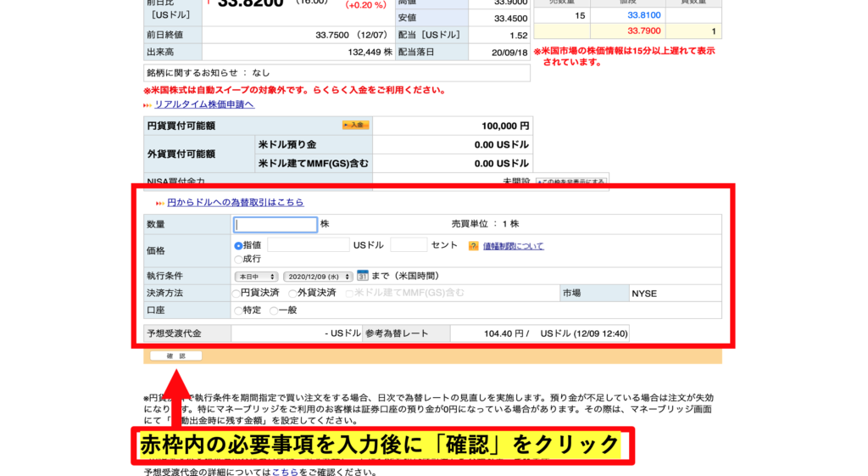Viewport: 868px width, 476px height.
Task: Open 円からドルへの為替取引はこちら link
Action: pos(236,202)
